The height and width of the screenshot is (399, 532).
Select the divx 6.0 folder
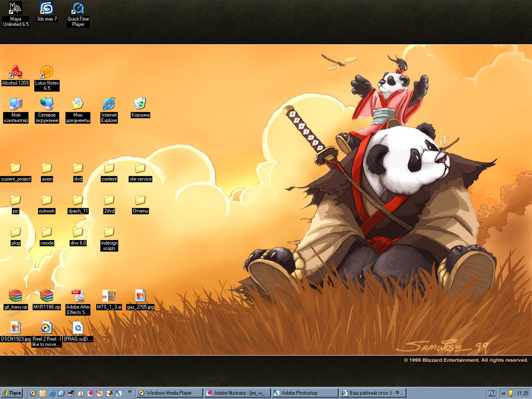click(78, 236)
